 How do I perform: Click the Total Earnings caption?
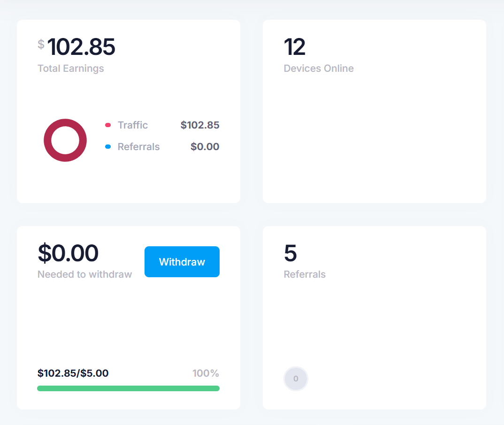(71, 68)
